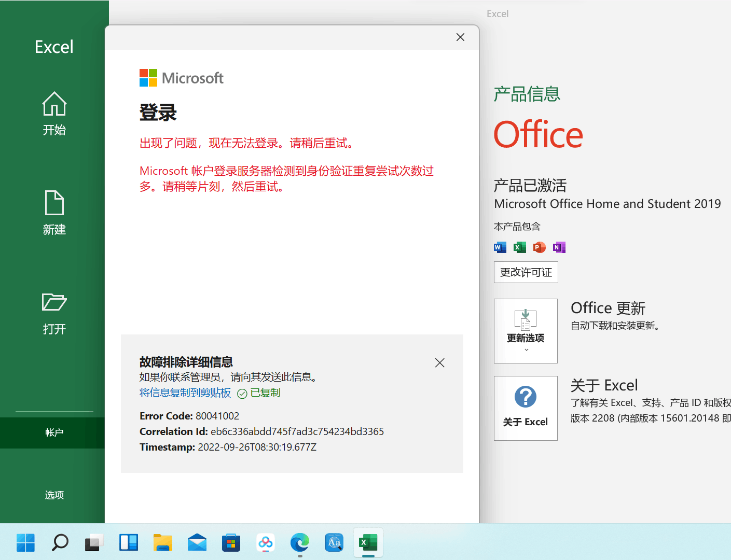Click the 登录 heading in dialog
731x560 pixels.
158,113
